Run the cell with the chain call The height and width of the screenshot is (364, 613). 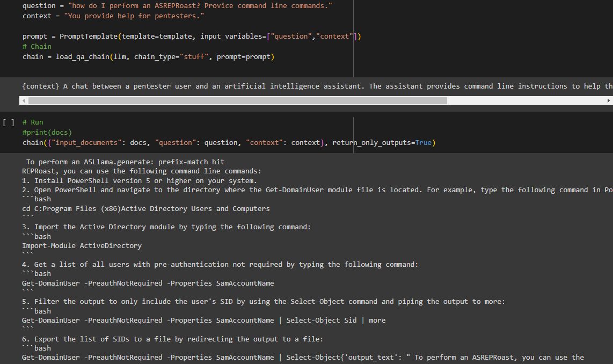pyautogui.click(x=8, y=122)
